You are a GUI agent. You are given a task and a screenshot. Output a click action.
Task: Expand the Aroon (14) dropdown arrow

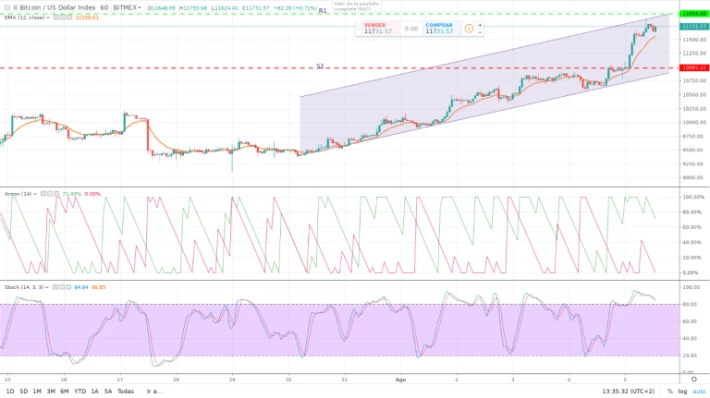tap(35, 194)
